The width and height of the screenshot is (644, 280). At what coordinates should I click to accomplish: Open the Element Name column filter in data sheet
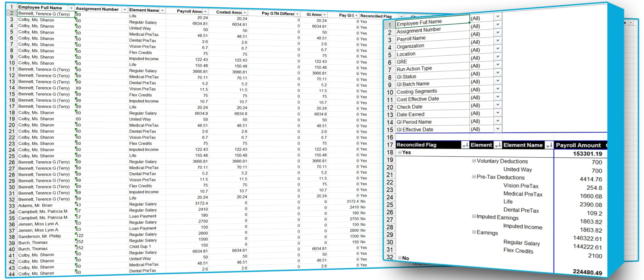pyautogui.click(x=162, y=11)
